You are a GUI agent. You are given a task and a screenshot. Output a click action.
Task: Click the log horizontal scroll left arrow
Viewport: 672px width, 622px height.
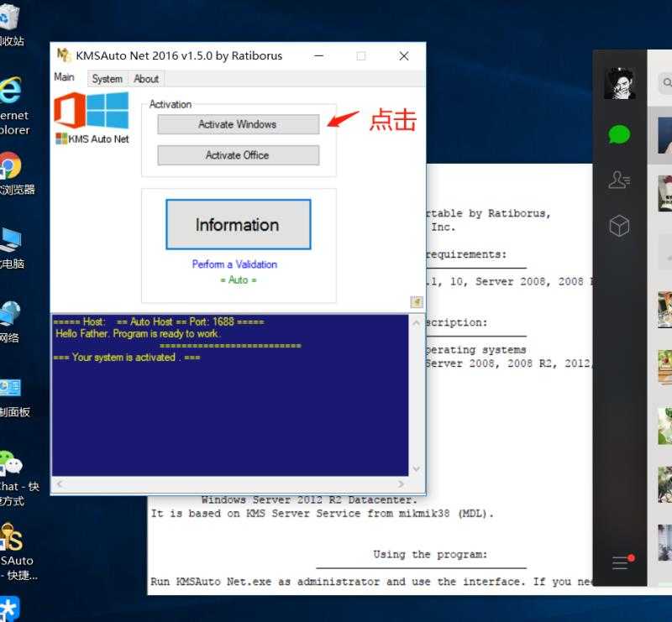coord(60,484)
